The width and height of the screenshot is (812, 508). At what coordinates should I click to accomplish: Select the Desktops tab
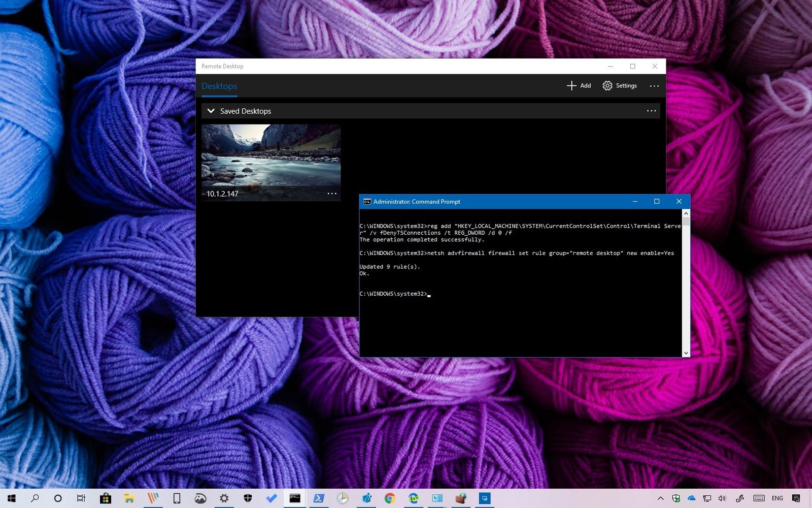coord(219,86)
